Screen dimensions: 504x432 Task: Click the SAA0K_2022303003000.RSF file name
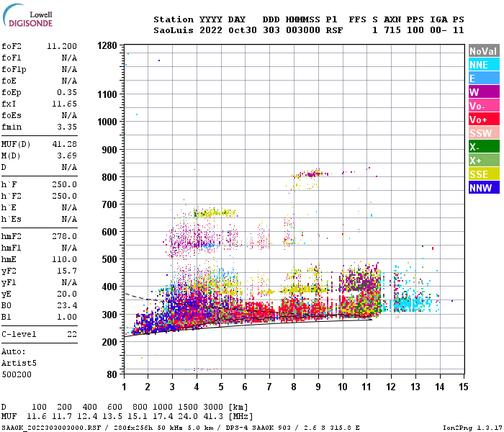click(51, 428)
